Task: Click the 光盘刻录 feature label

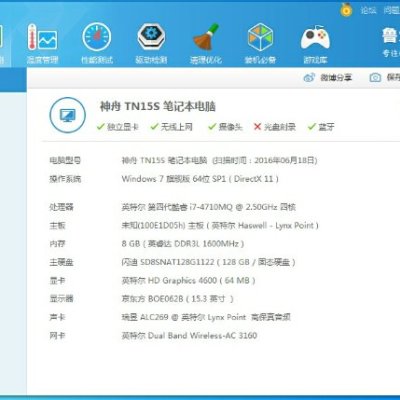Action: tap(280, 127)
